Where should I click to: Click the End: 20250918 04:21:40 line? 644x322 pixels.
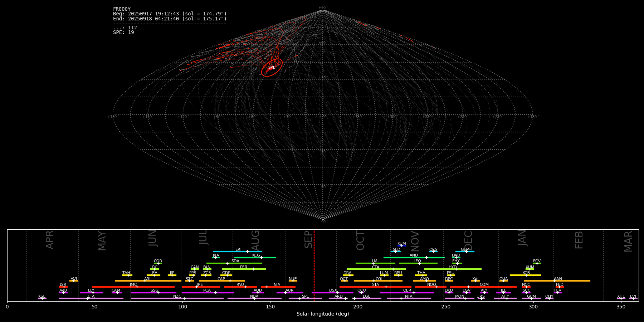[170, 19]
